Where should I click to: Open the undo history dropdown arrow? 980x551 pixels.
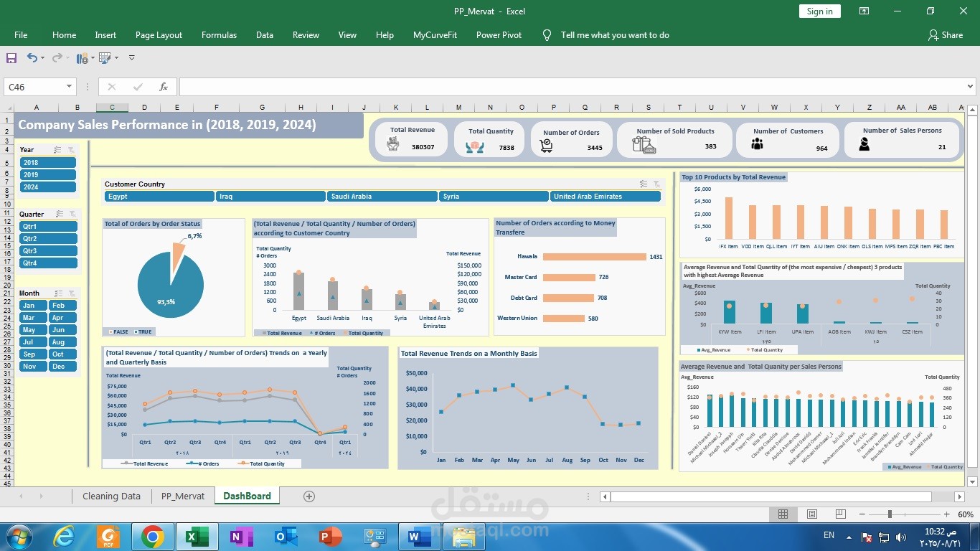coord(42,58)
